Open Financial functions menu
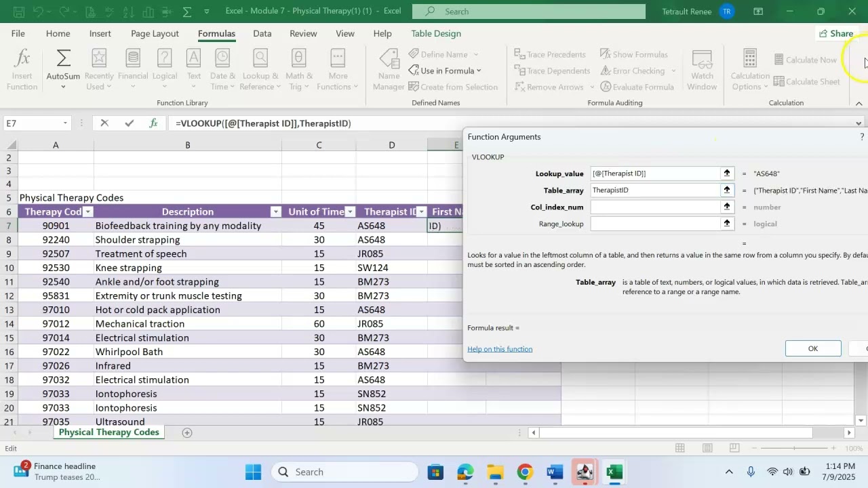Viewport: 868px width, 488px height. point(133,70)
